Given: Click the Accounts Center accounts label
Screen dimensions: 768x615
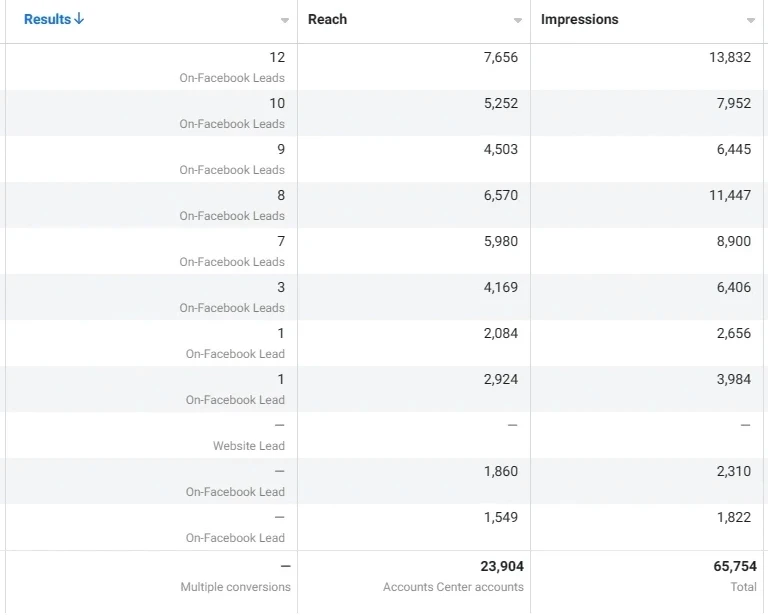Looking at the screenshot, I should (453, 587).
